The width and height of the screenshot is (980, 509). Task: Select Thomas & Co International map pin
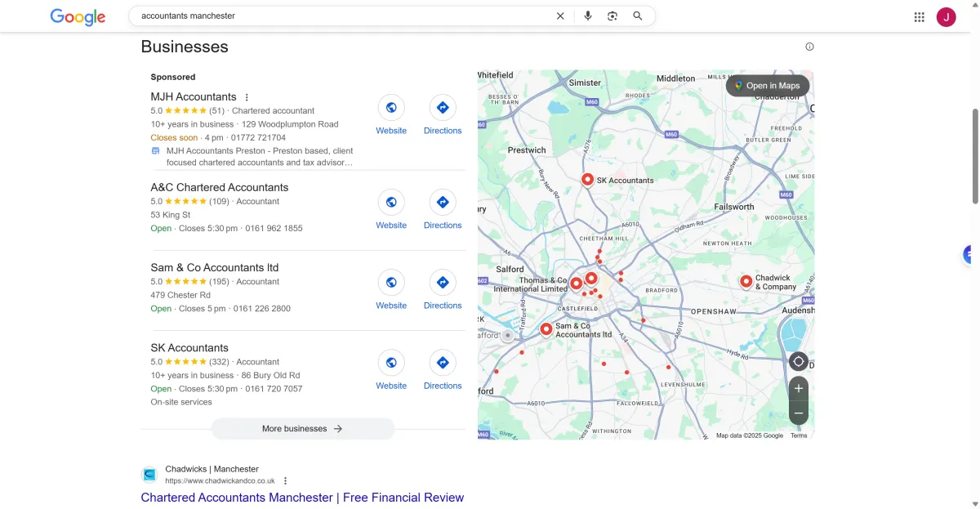tap(576, 284)
